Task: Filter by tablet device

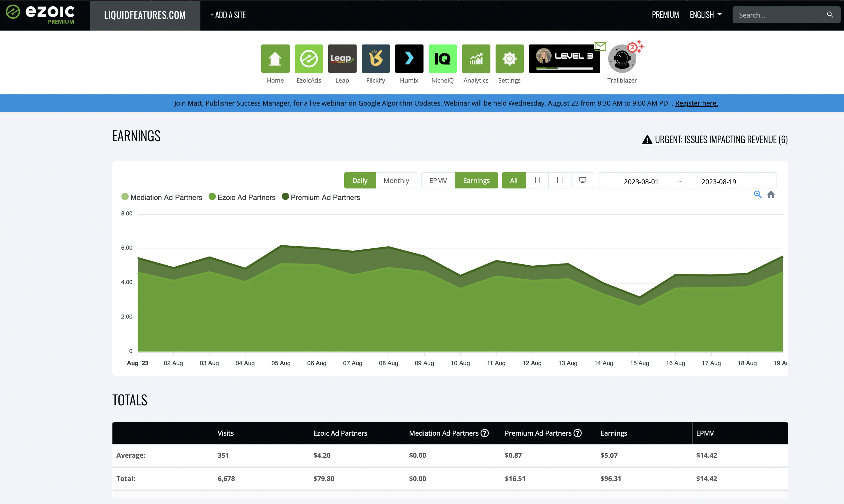Action: coord(560,180)
